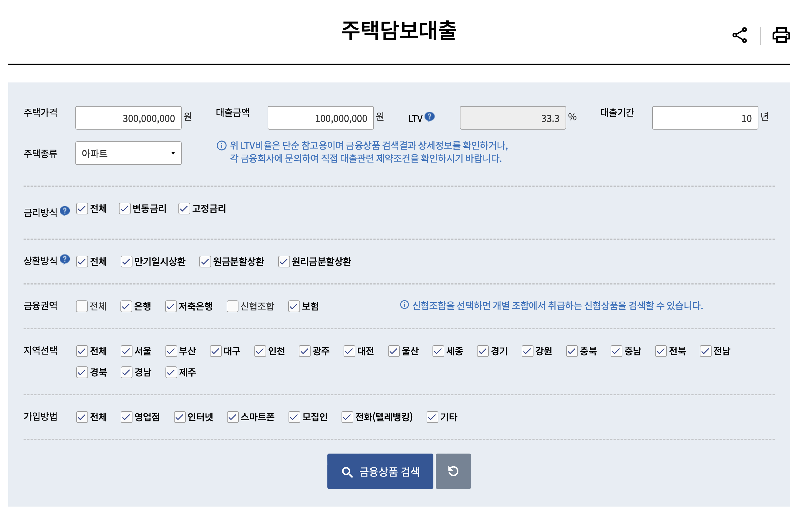Click the LTV notice info icon

click(x=221, y=145)
